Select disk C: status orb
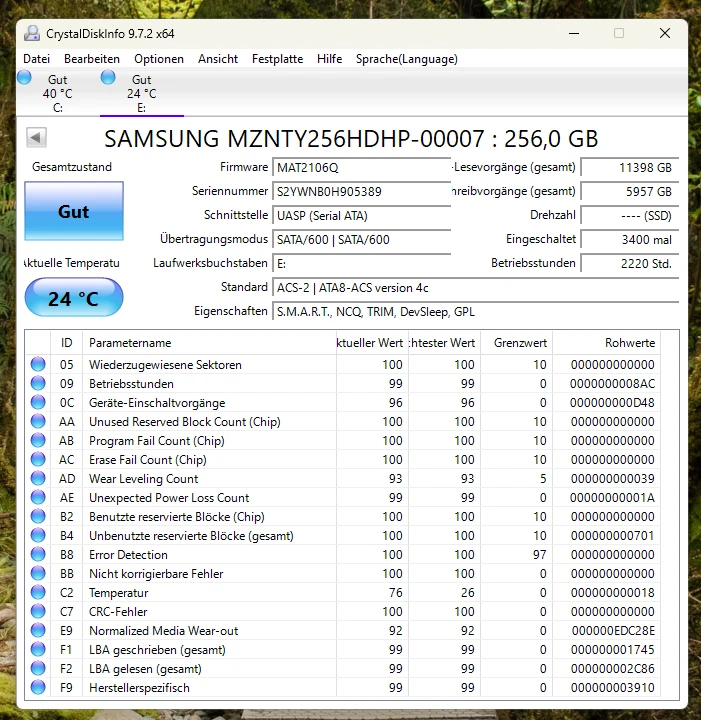Image resolution: width=701 pixels, height=720 pixels. click(x=24, y=77)
